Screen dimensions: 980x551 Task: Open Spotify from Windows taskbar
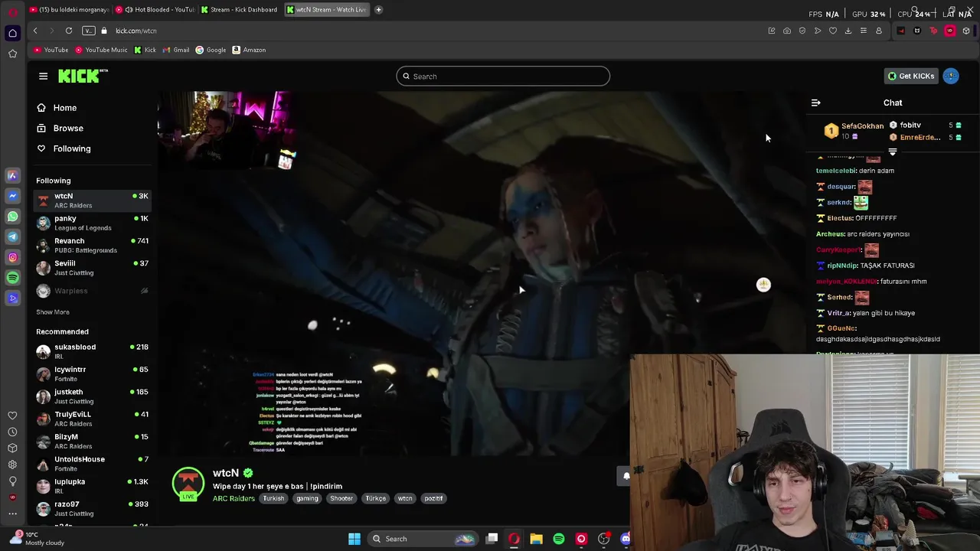(x=559, y=539)
